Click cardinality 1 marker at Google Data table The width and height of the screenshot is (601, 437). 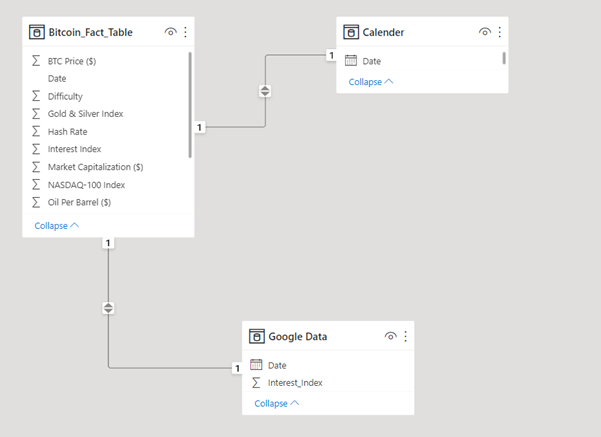237,368
